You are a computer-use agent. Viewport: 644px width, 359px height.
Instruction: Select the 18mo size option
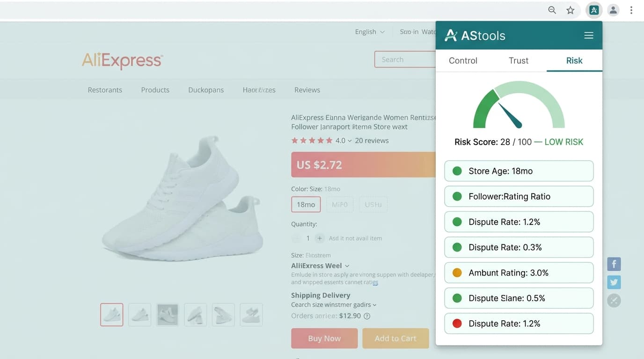pos(306,205)
